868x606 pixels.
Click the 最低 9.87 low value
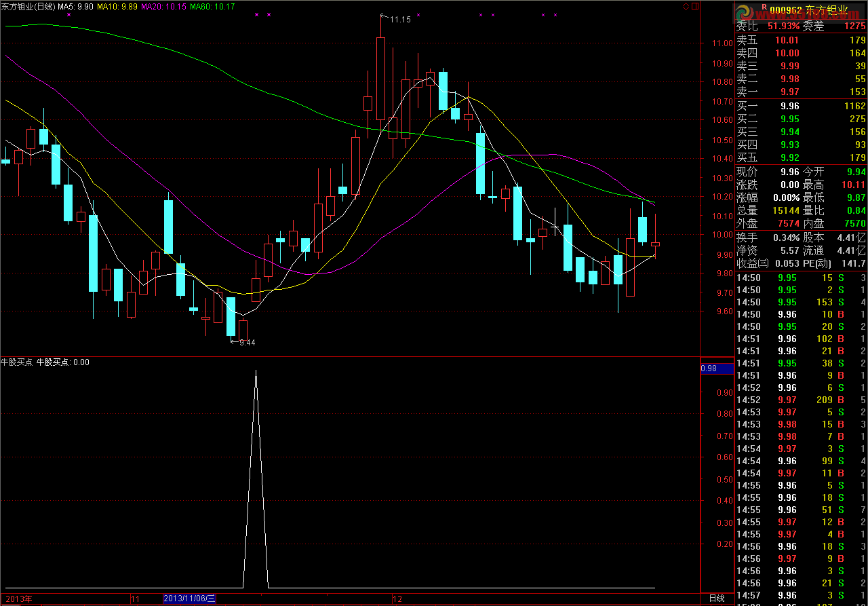pyautogui.click(x=856, y=197)
